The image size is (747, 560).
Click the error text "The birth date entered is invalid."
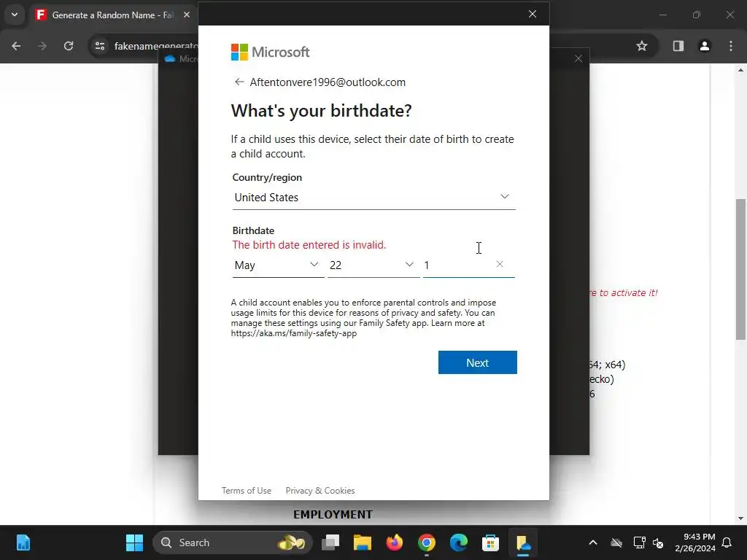point(309,245)
